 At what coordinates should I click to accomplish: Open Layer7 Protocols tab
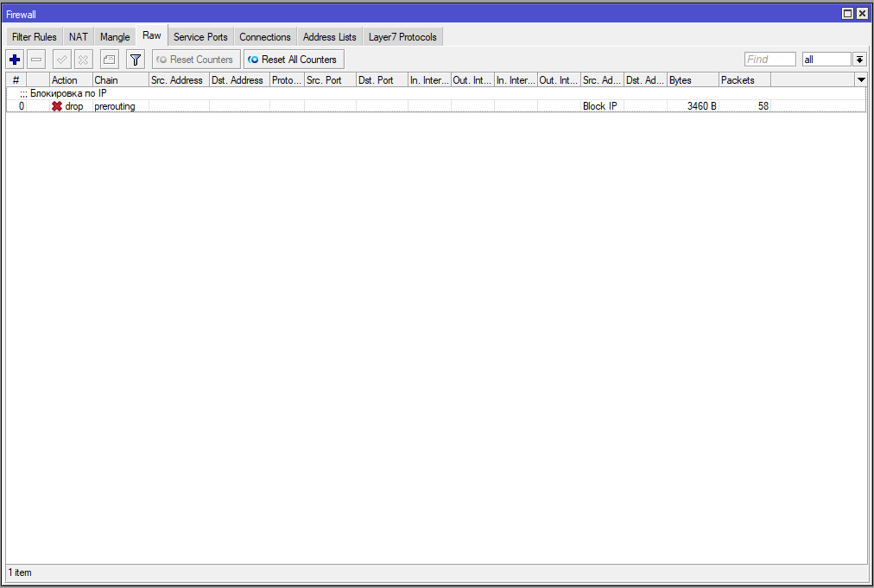click(x=402, y=37)
